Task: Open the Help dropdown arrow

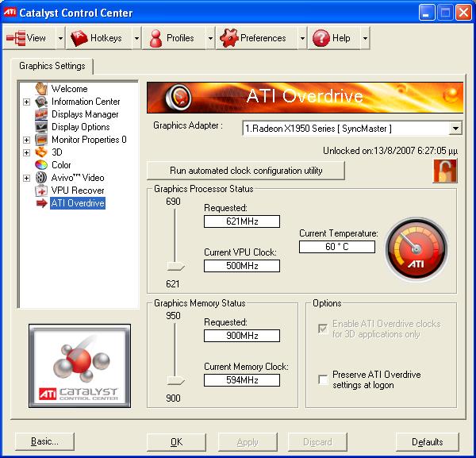Action: coord(365,38)
